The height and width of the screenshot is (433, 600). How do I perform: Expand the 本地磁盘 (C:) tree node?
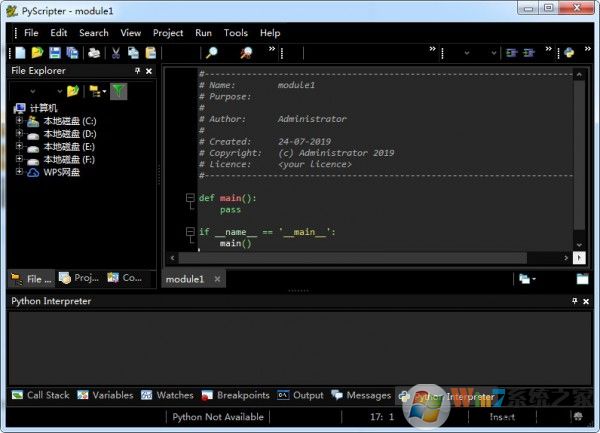tap(18, 121)
